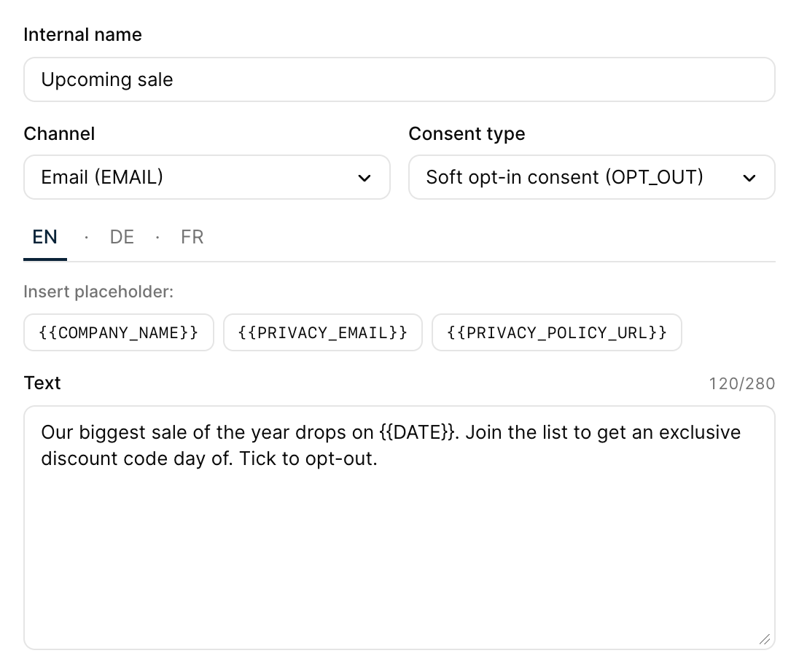This screenshot has height=672, width=799.
Task: Click the 'Insert placeholder:' label
Action: [x=98, y=292]
